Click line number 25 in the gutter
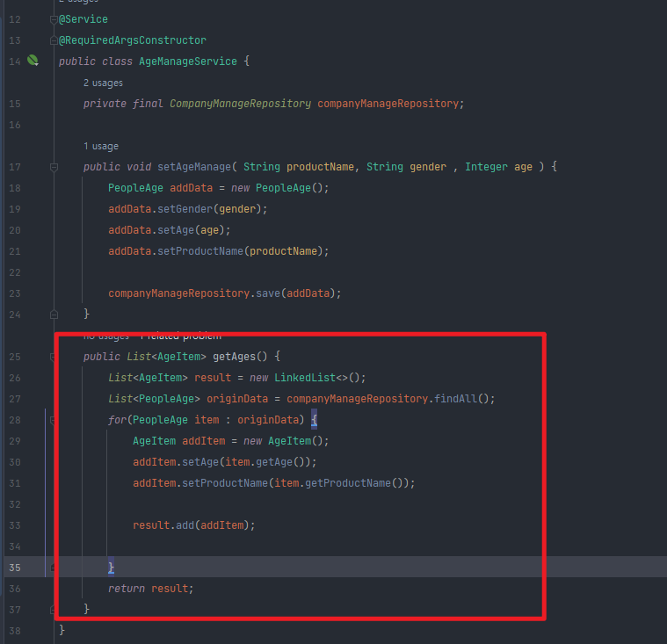Viewport: 667px width, 644px height. (x=14, y=357)
